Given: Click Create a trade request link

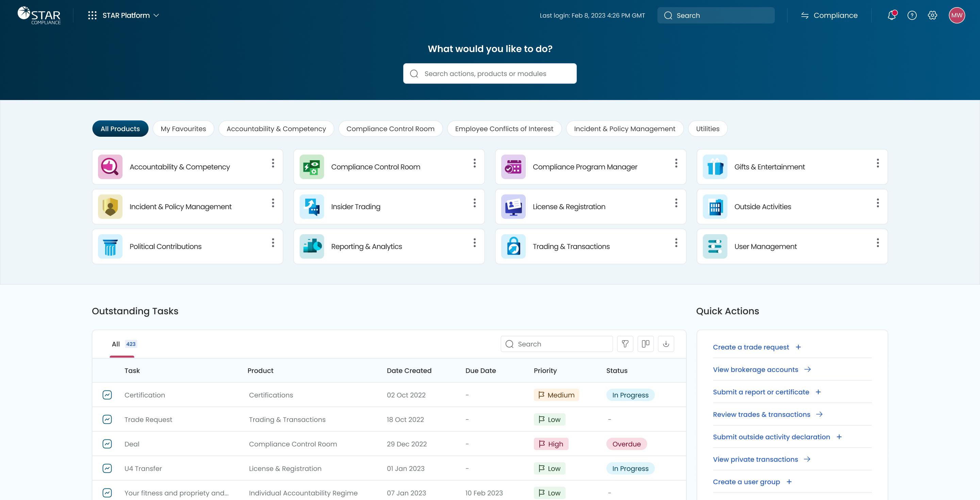Looking at the screenshot, I should click(x=751, y=347).
